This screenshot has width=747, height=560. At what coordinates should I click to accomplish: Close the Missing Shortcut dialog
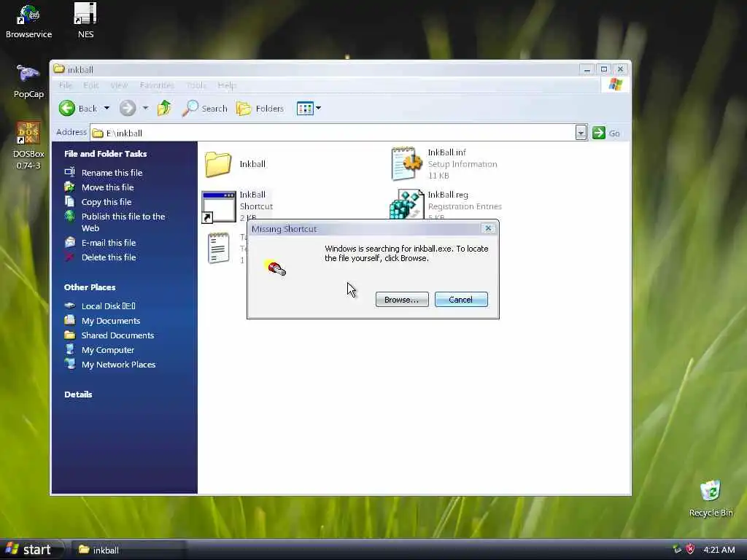[x=488, y=228]
